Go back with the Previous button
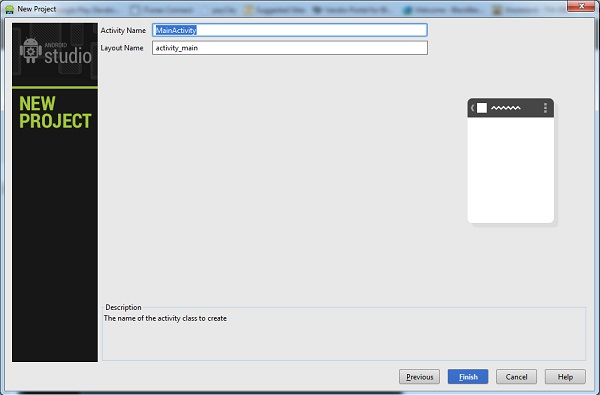Viewport: 600px width, 395px height. pos(419,377)
